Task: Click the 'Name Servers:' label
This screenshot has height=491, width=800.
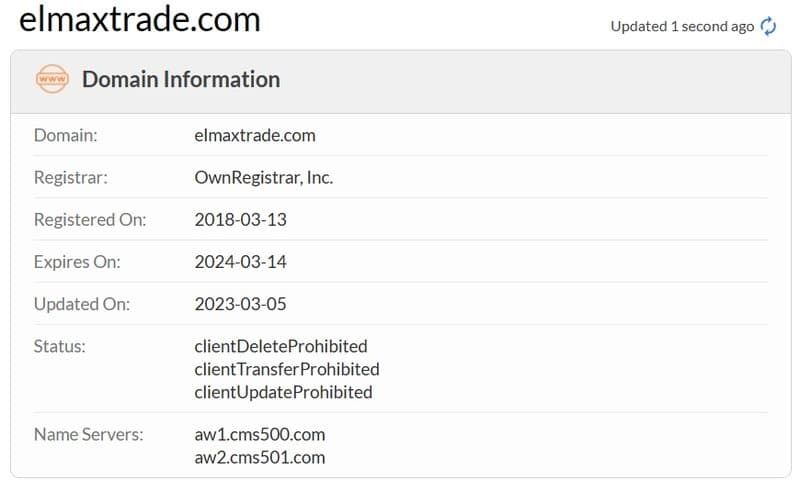Action: click(x=88, y=434)
